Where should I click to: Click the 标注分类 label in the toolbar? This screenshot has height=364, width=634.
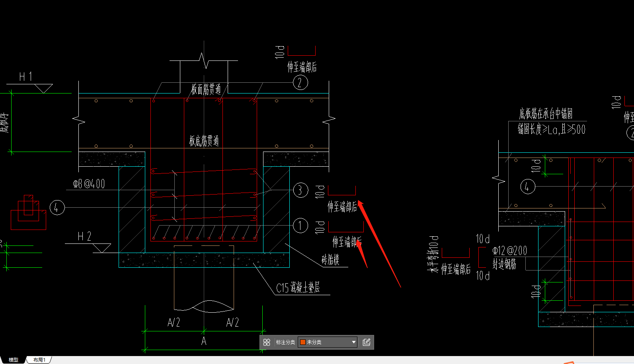coord(285,342)
